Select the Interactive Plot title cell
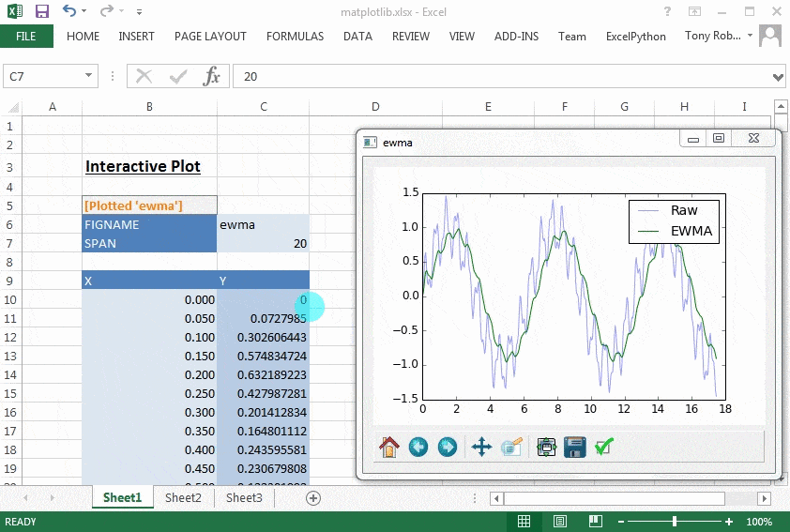 coord(149,166)
